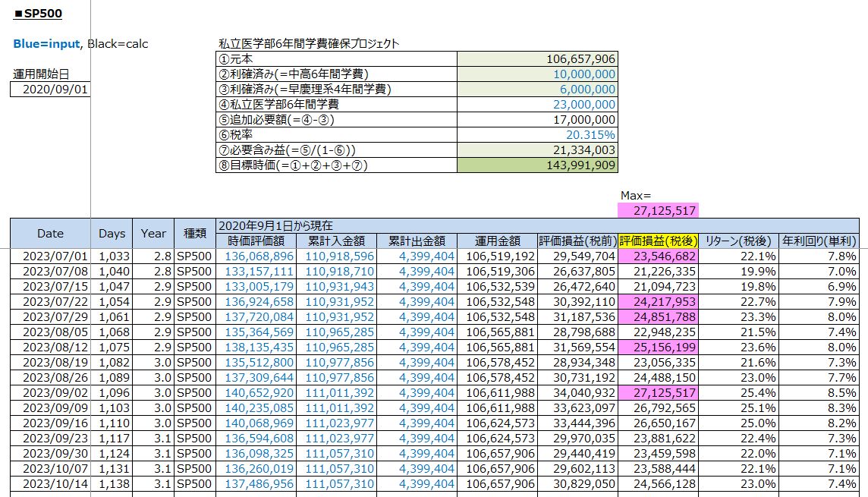Select the ■SP500 title cell
This screenshot has height=497, width=868.
39,14
